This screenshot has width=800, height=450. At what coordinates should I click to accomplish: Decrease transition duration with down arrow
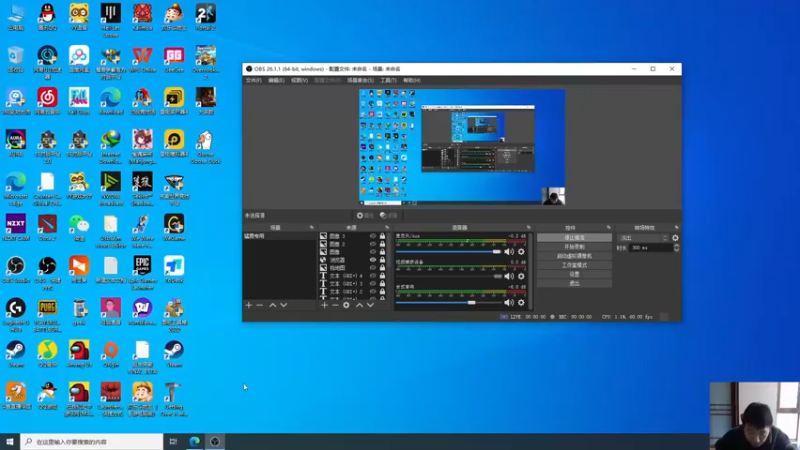[677, 250]
